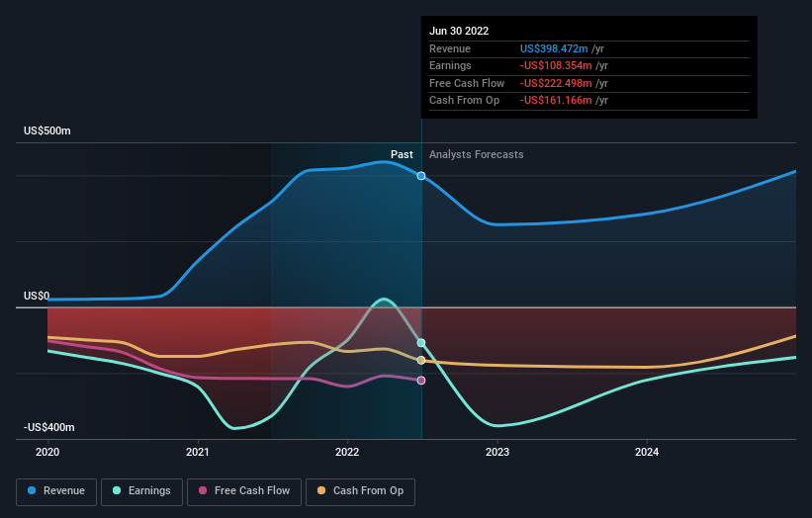Click the Earnings row label in tooltip
The image size is (812, 518).
(x=450, y=65)
